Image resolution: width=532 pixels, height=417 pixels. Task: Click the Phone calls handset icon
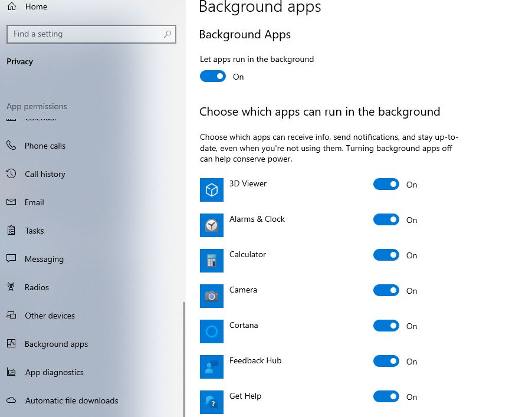click(x=11, y=145)
